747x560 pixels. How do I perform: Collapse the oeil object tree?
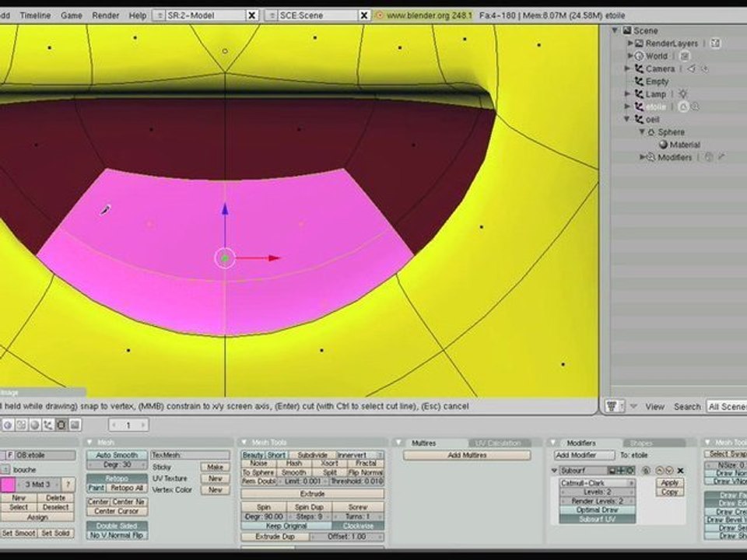pyautogui.click(x=627, y=119)
